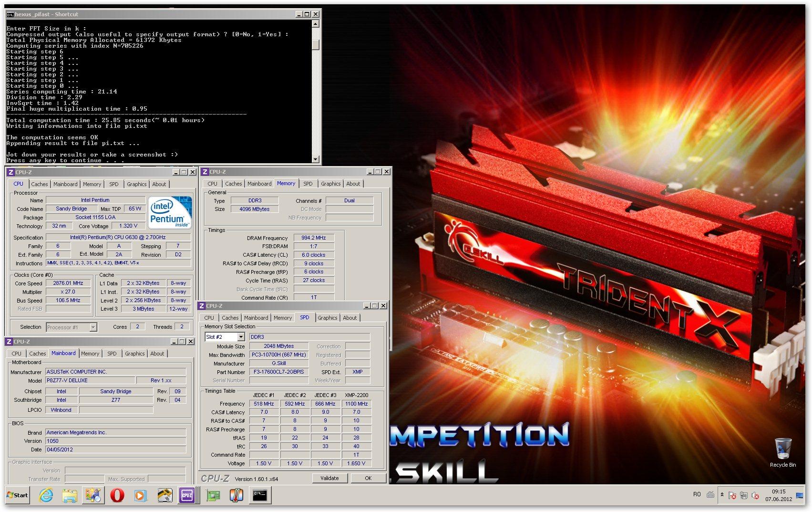Click the Model field P8Z77-V DELUXE

90,380
